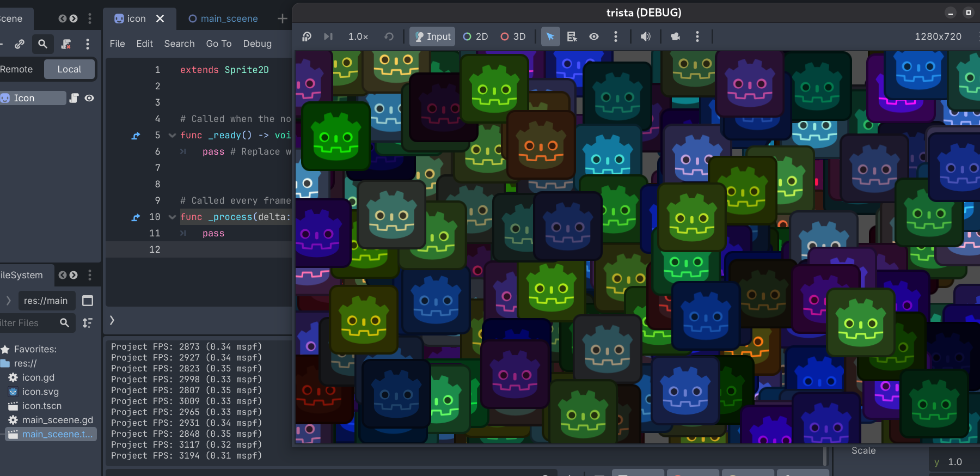Viewport: 980px width, 476px height.
Task: Add a new tab with the plus icon
Action: [x=282, y=19]
